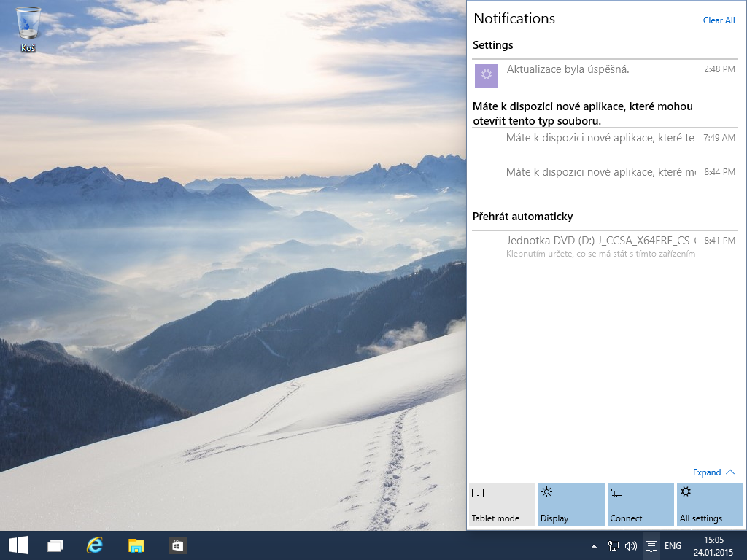Open the network icon in system tray

612,545
